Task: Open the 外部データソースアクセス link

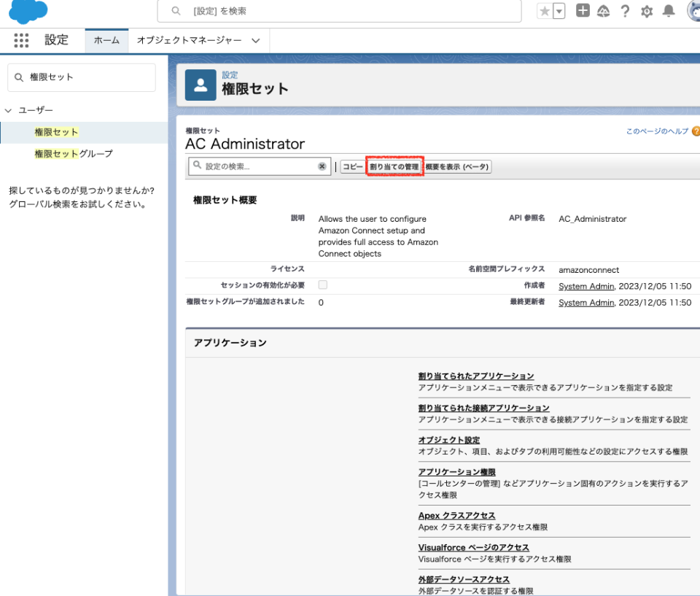Action: point(464,579)
